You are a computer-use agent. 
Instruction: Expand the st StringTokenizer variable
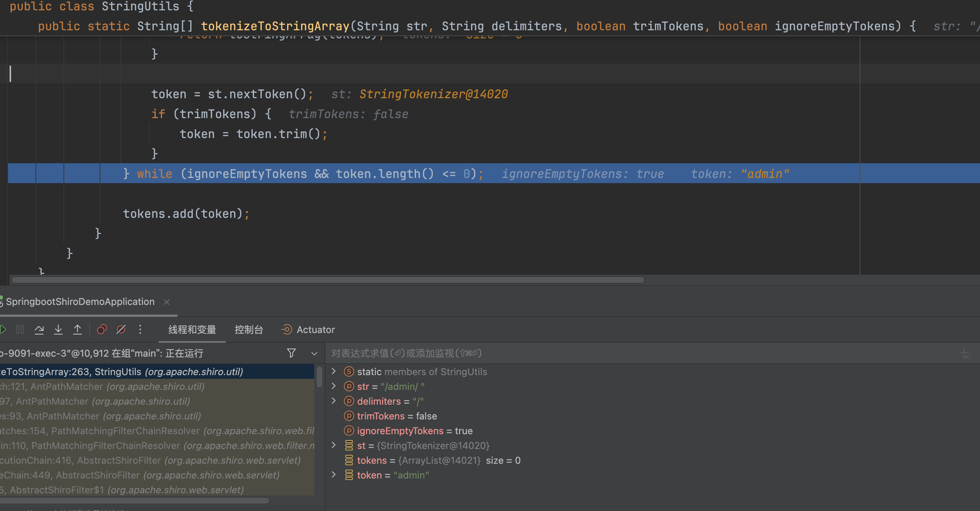point(334,445)
